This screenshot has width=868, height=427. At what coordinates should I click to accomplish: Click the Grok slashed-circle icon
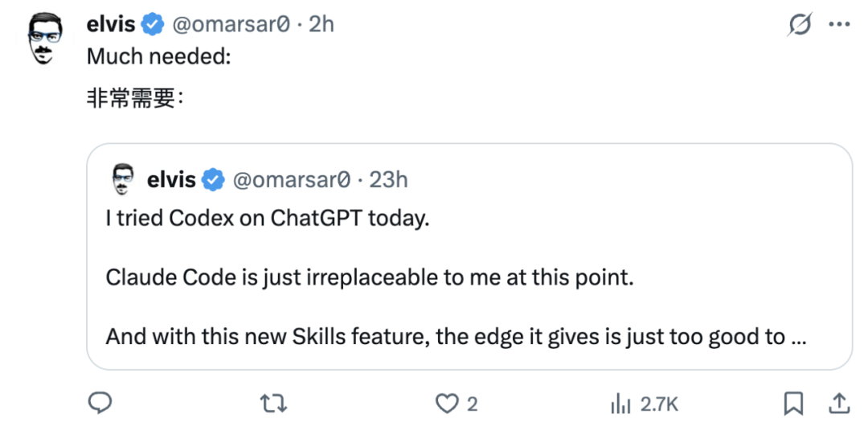click(x=800, y=26)
